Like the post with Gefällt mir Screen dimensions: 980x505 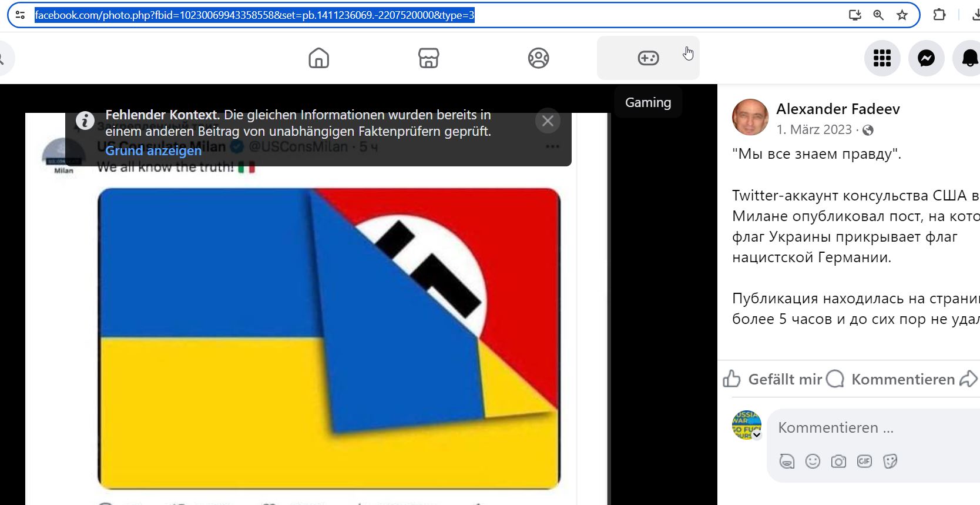[772, 379]
